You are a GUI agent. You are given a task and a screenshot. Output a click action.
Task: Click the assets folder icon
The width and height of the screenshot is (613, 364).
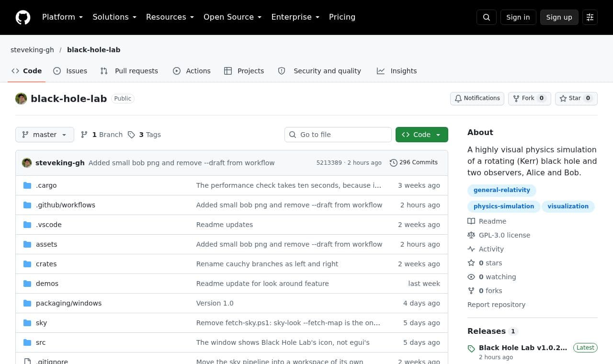[27, 244]
